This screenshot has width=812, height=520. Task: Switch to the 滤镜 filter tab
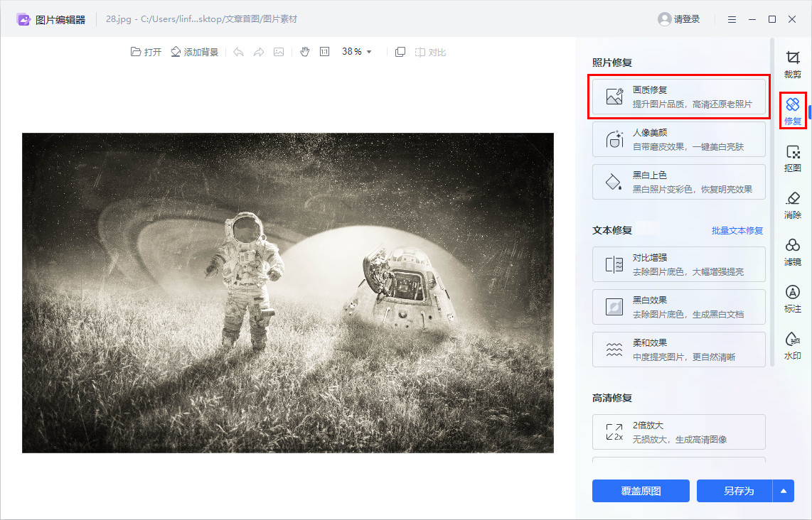792,252
